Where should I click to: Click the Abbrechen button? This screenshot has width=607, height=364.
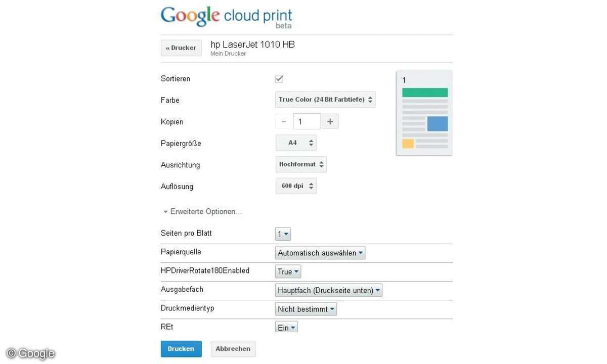coord(233,349)
